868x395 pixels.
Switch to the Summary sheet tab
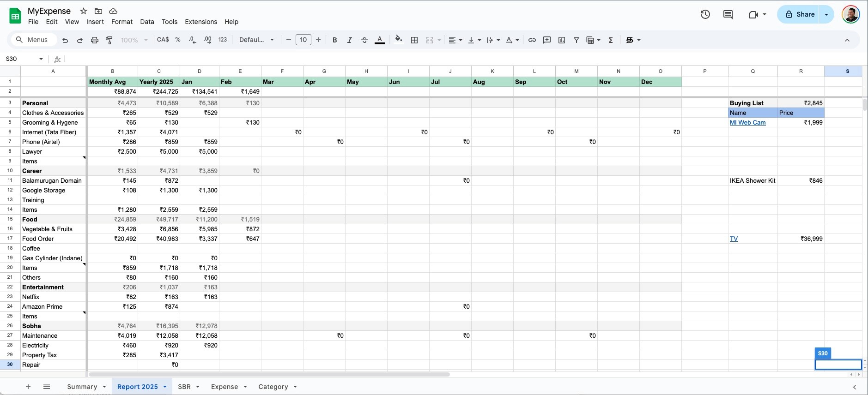point(82,387)
